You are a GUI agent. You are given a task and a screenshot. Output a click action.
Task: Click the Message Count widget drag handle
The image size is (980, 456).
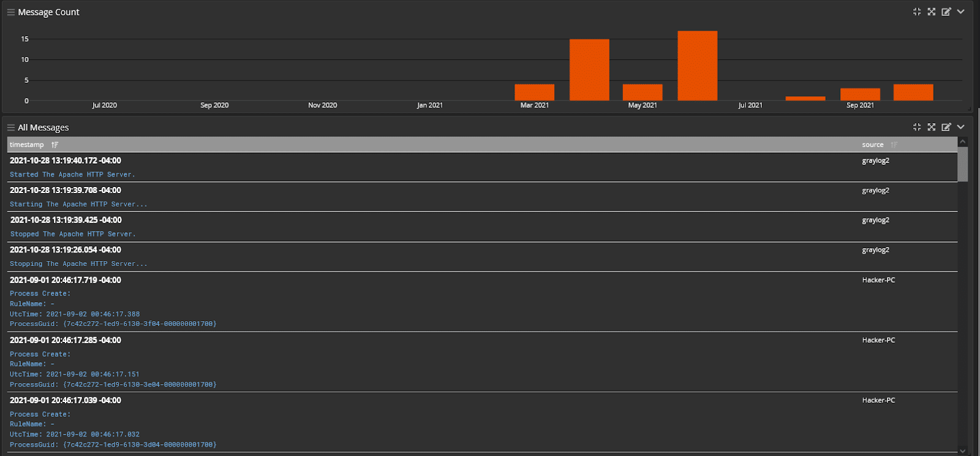click(10, 12)
